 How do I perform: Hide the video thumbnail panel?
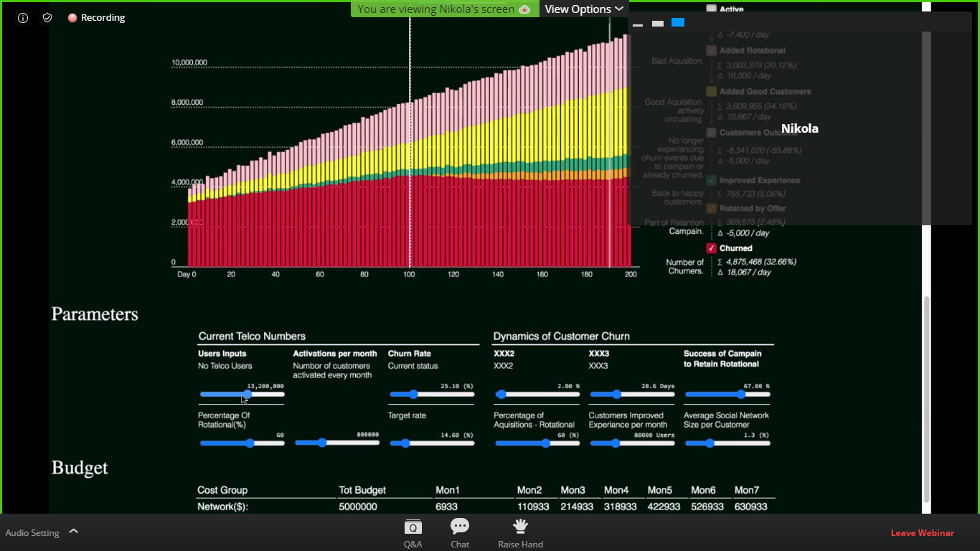pos(638,24)
